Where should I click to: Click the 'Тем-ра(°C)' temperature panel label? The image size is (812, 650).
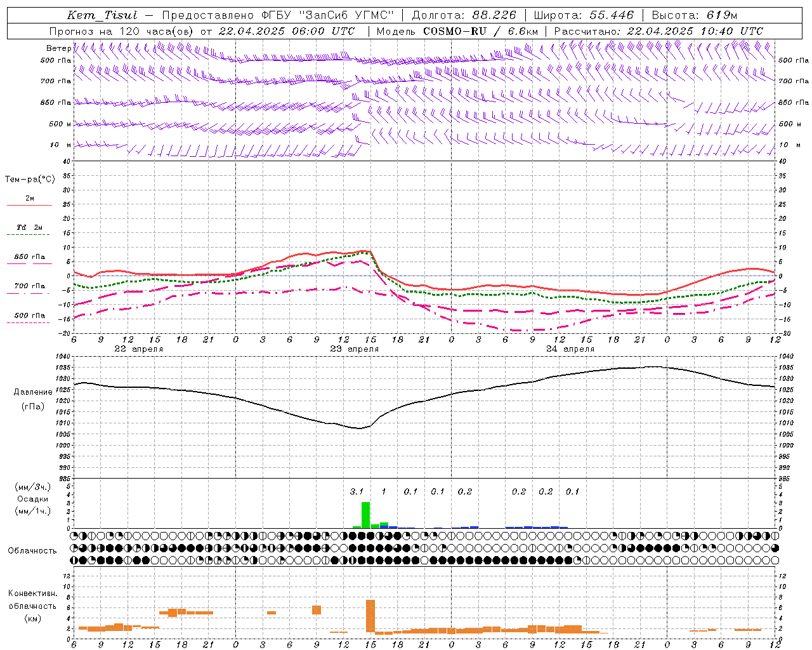click(x=30, y=180)
